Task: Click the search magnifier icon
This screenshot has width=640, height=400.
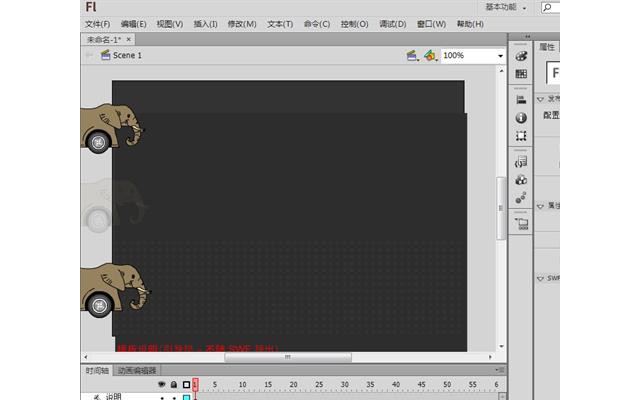Action: pyautogui.click(x=548, y=7)
